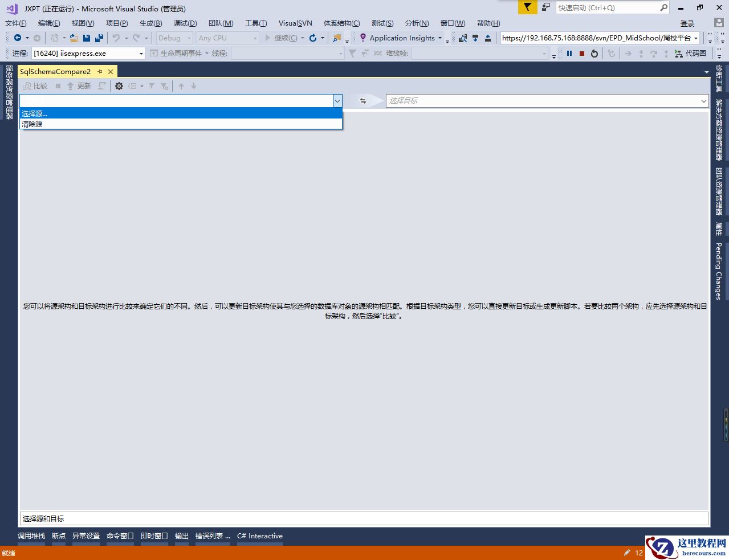
Task: Open the C# Interactive tab
Action: pyautogui.click(x=260, y=536)
